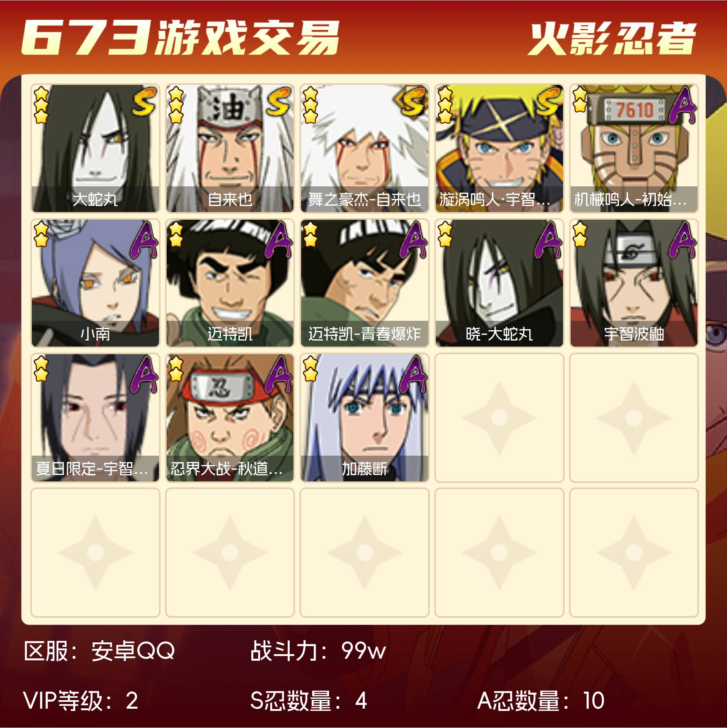Click the empty shuriken slot after 加藤断
Image resolution: width=727 pixels, height=728 pixels.
click(x=499, y=418)
